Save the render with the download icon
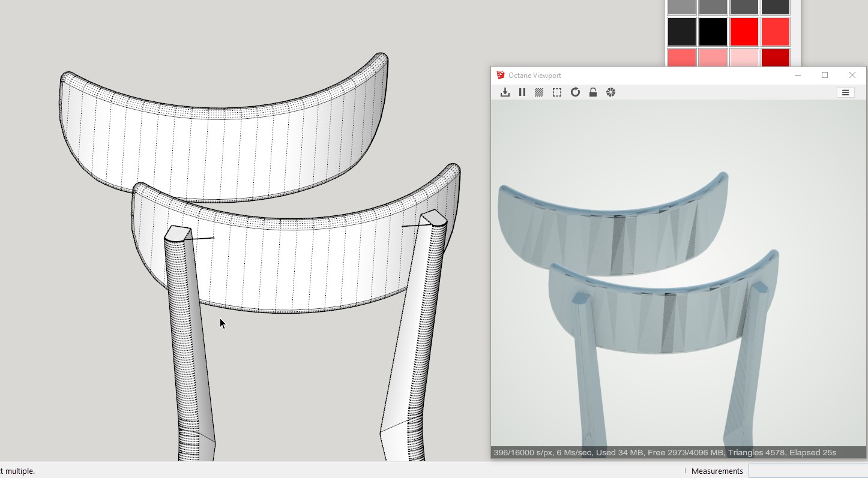Screen dimensions: 868x478 coord(505,92)
